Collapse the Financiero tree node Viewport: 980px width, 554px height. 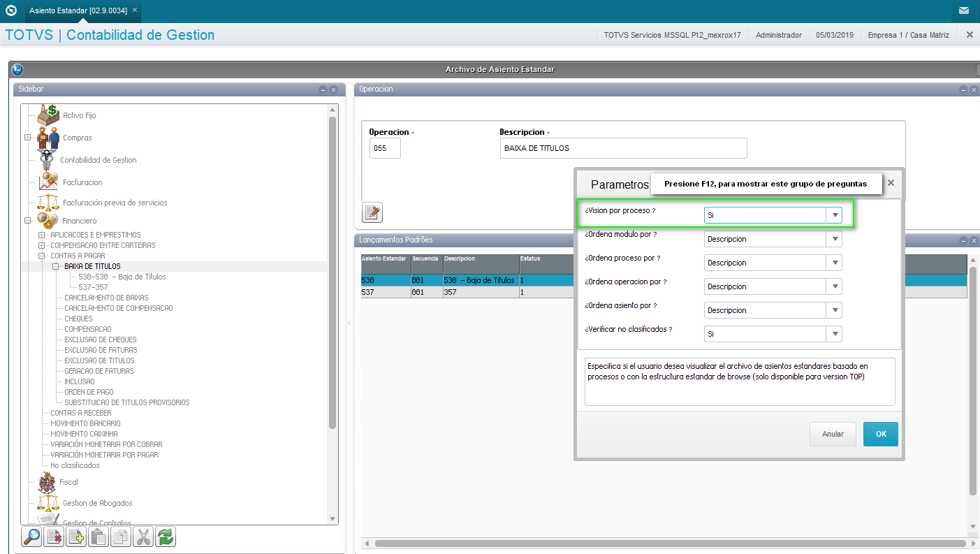[x=28, y=221]
